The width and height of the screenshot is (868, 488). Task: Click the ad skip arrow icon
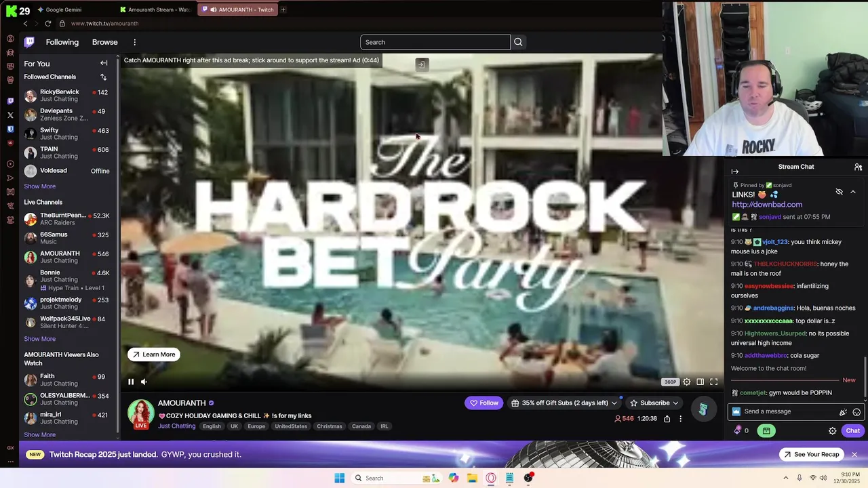tap(421, 64)
